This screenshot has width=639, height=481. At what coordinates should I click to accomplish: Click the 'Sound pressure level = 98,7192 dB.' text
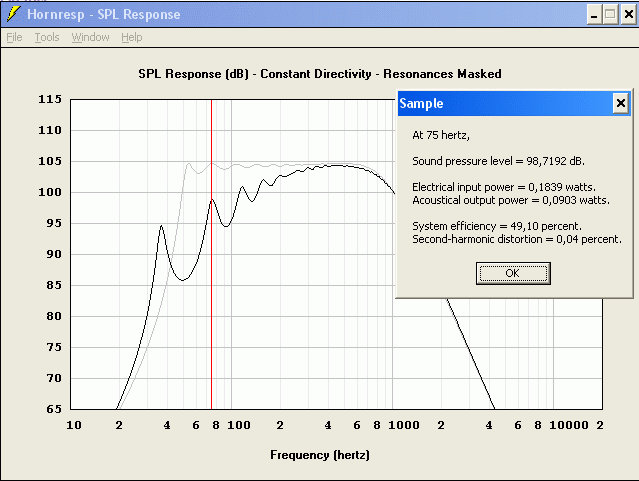(x=498, y=161)
